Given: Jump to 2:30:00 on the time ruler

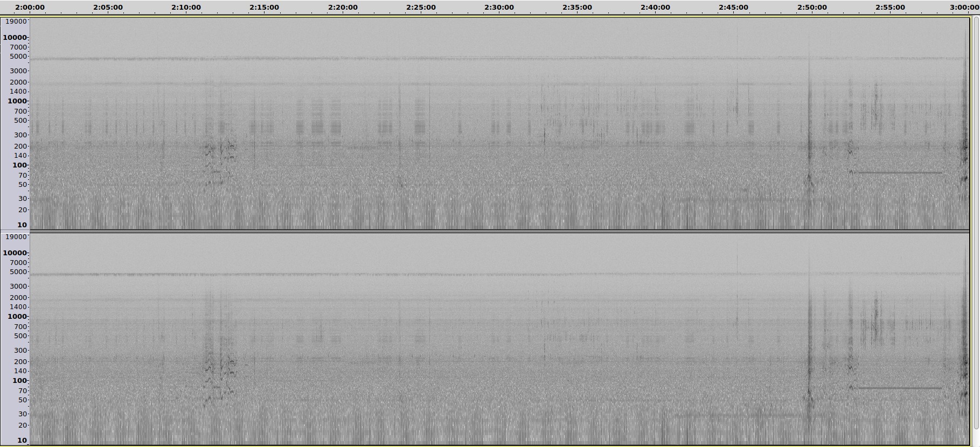Looking at the screenshot, I should click(x=499, y=8).
